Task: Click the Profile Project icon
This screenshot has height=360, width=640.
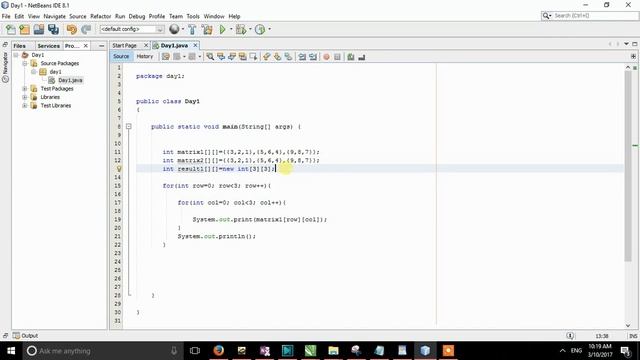Action: pyautogui.click(x=260, y=29)
